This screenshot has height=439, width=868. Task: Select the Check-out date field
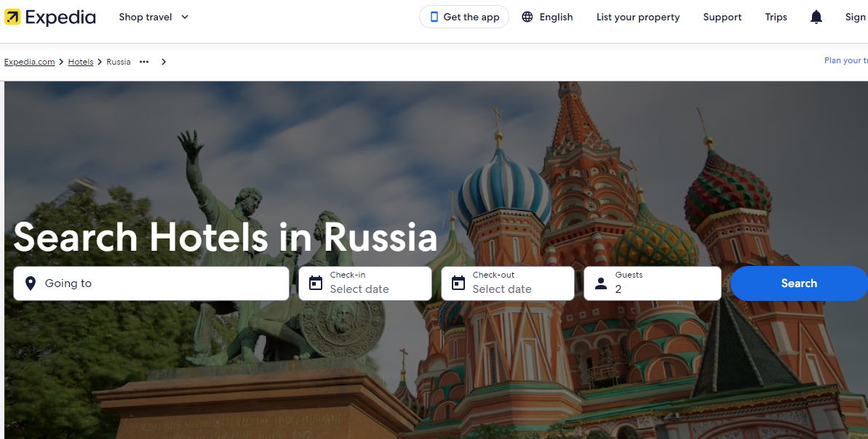[508, 283]
